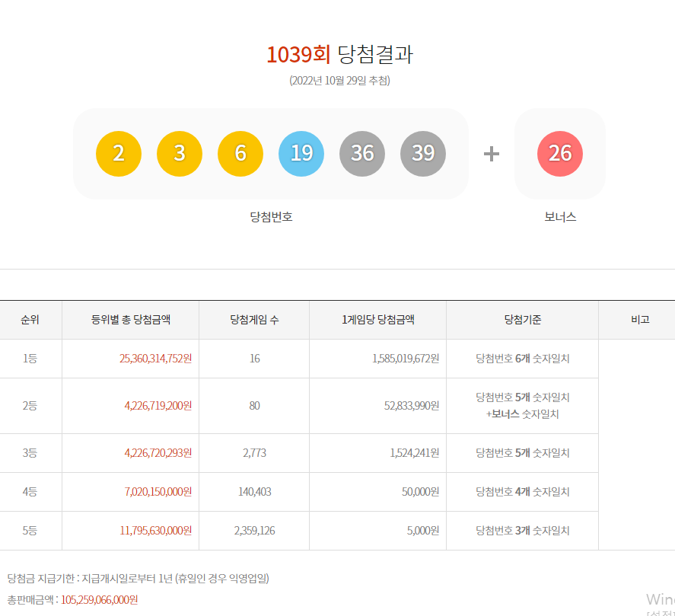
Task: Click per-game prize 52,833,990원
Action: [x=412, y=406]
